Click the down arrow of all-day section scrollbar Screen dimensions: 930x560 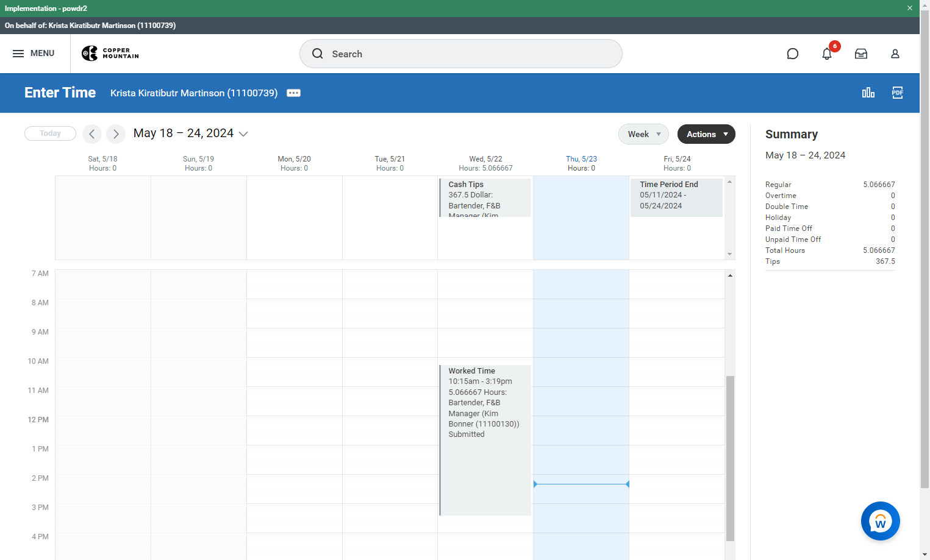pos(730,254)
